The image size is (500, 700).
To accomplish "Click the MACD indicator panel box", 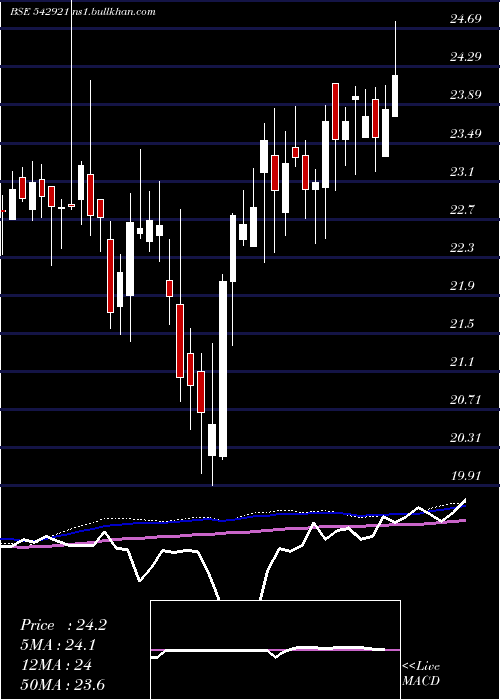I will point(275,650).
